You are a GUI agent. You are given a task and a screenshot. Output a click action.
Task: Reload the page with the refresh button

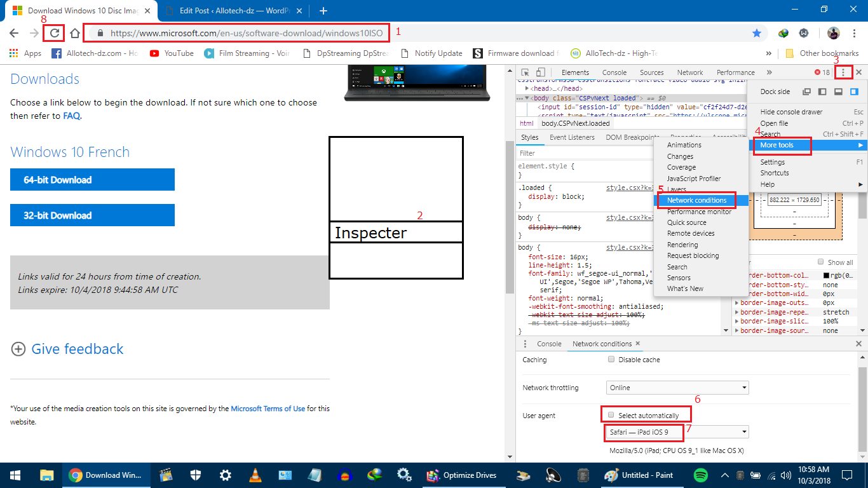click(x=55, y=33)
